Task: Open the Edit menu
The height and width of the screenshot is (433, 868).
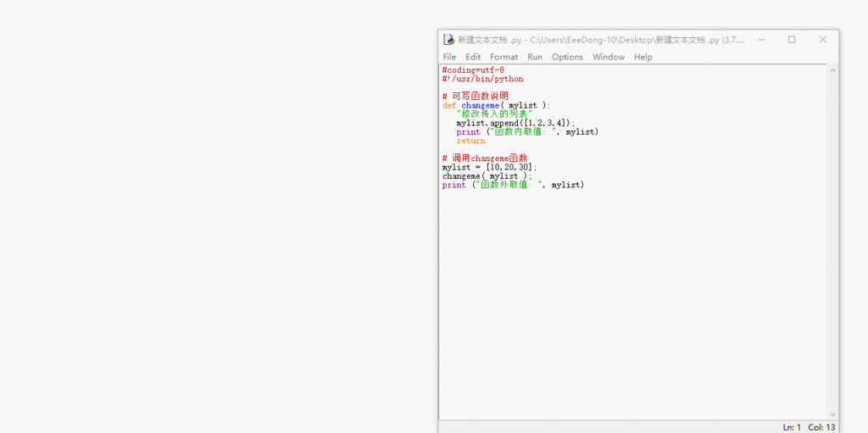Action: (473, 57)
